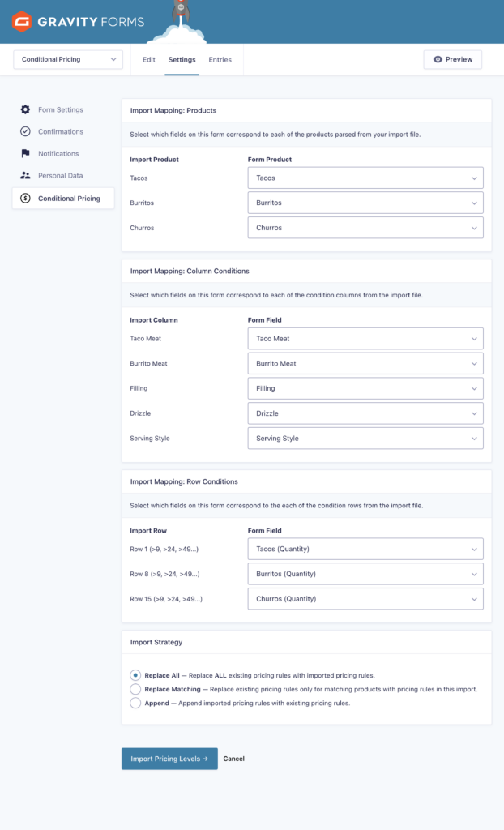This screenshot has width=504, height=830.
Task: Open the Churros Quantity row dropdown
Action: click(365, 598)
